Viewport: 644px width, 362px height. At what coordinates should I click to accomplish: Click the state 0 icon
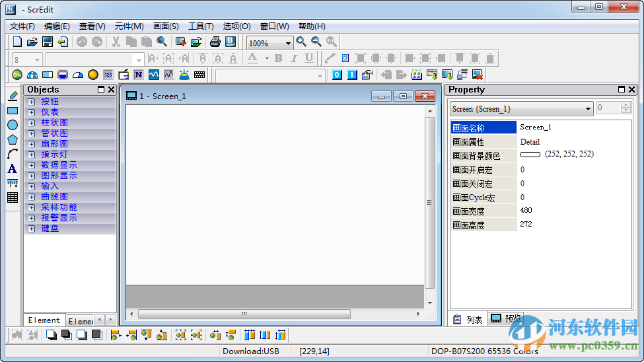337,75
